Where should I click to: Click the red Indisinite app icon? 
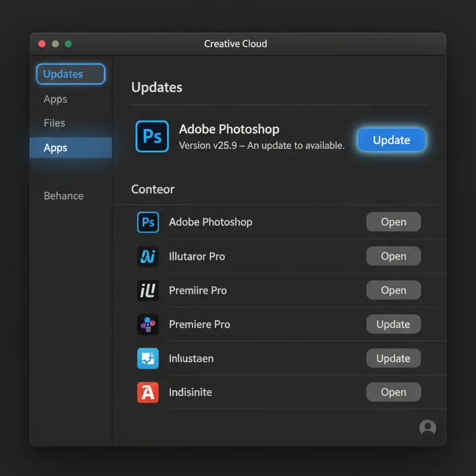point(148,392)
